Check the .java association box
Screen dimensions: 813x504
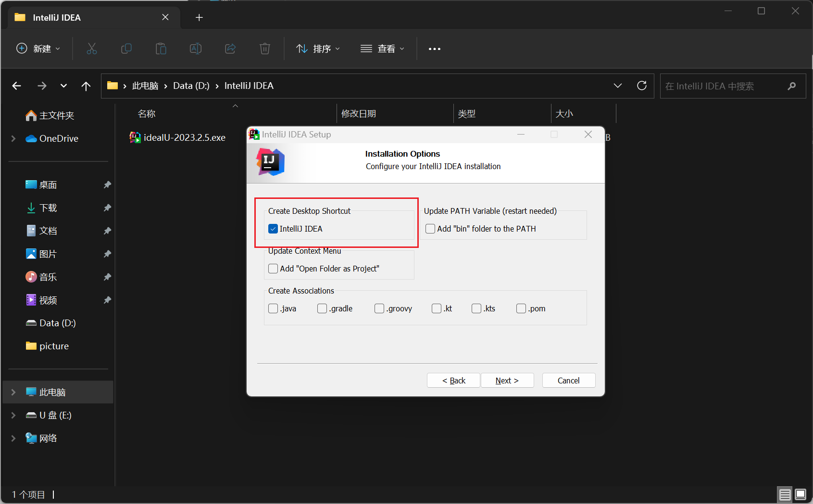click(x=273, y=308)
